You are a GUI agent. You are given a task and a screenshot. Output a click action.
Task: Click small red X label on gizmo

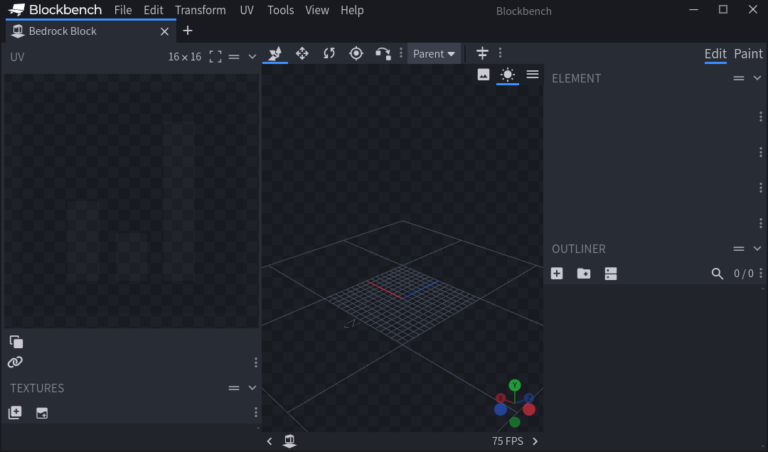[x=500, y=398]
